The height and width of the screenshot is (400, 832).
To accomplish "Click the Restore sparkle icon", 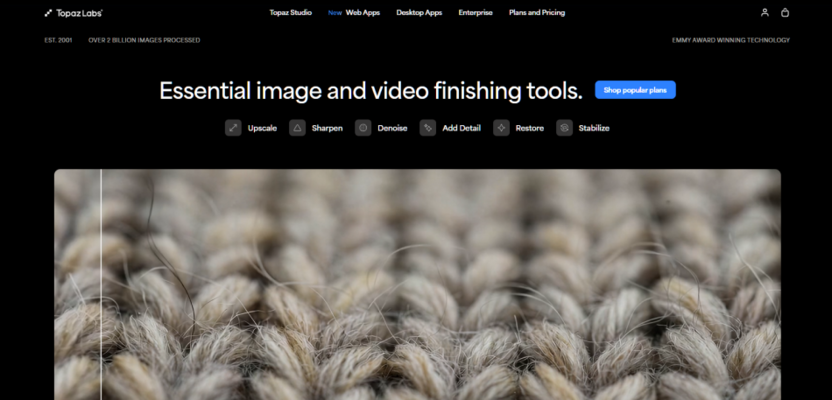I will click(501, 128).
